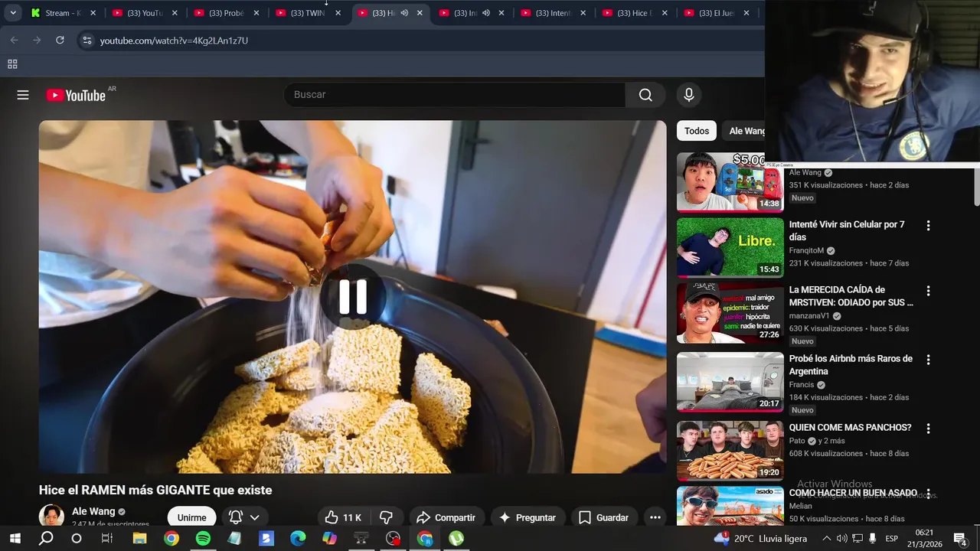Open the Compartir share dialog
Image resolution: width=980 pixels, height=551 pixels.
pyautogui.click(x=446, y=517)
